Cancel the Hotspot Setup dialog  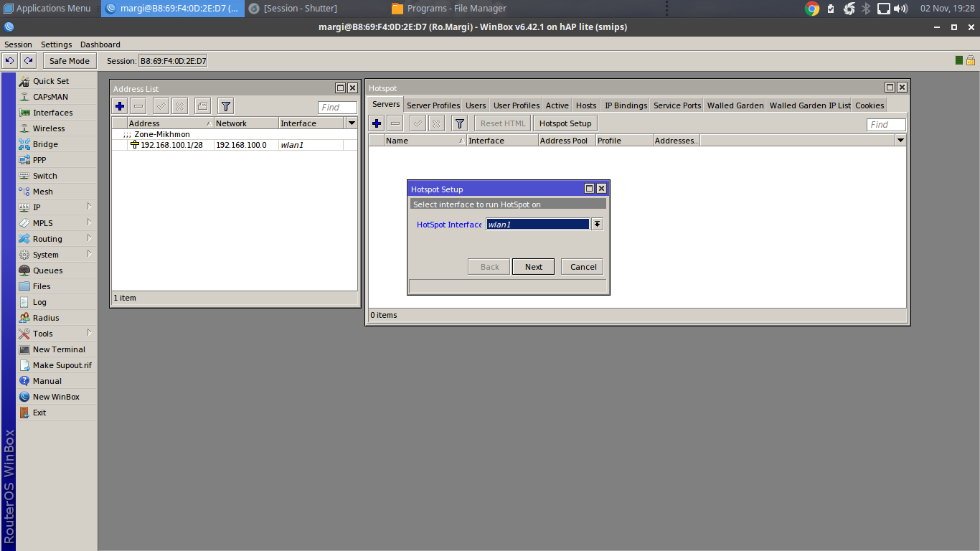point(583,267)
